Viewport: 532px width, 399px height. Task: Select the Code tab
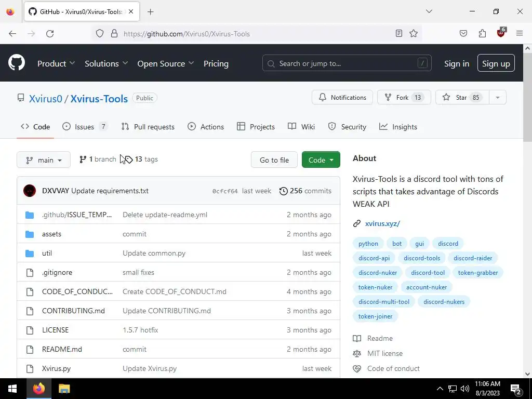click(35, 127)
